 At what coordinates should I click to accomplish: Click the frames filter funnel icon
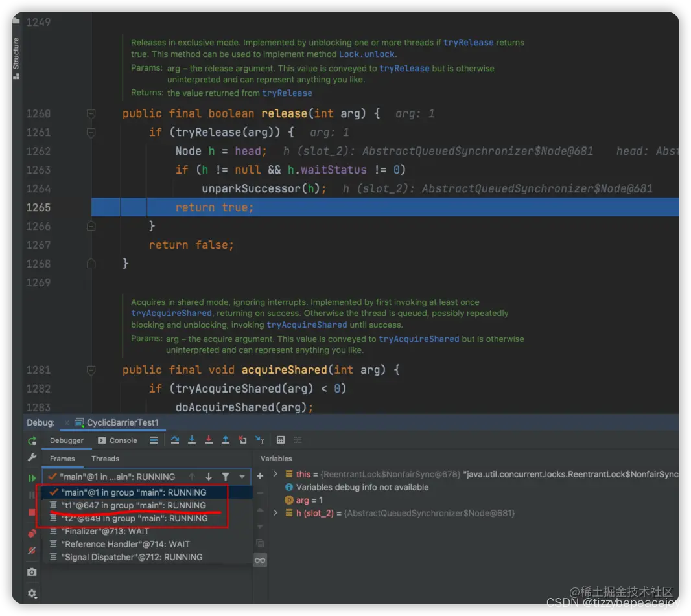(226, 477)
